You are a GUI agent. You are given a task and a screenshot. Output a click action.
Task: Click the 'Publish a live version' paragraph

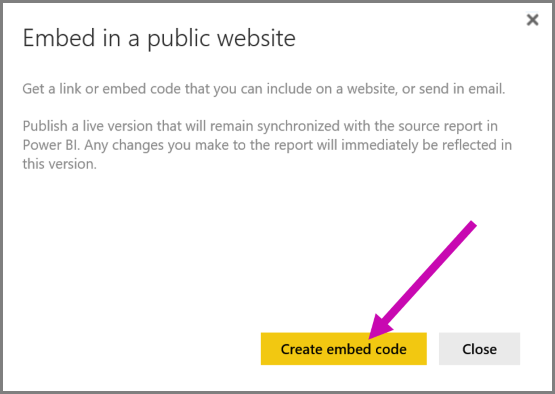pos(267,145)
